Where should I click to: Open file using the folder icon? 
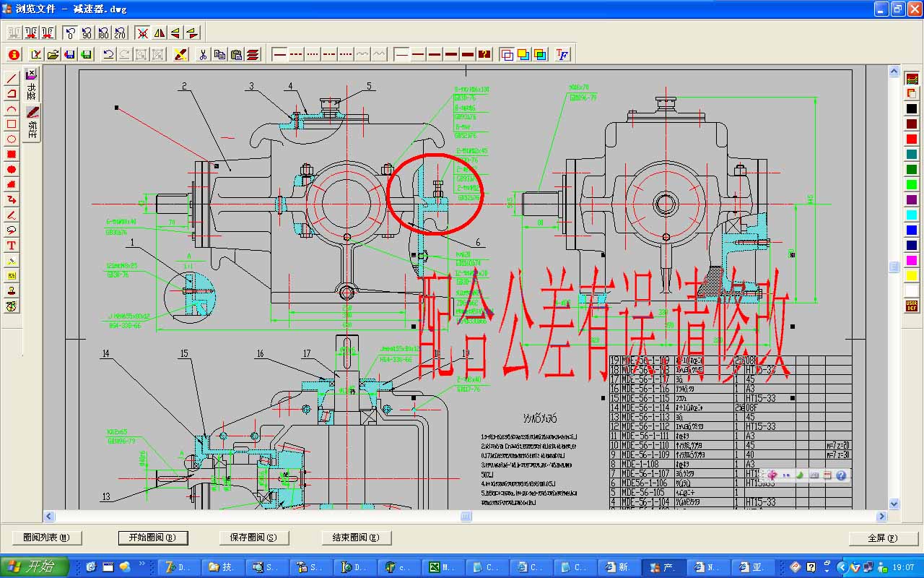coord(53,54)
